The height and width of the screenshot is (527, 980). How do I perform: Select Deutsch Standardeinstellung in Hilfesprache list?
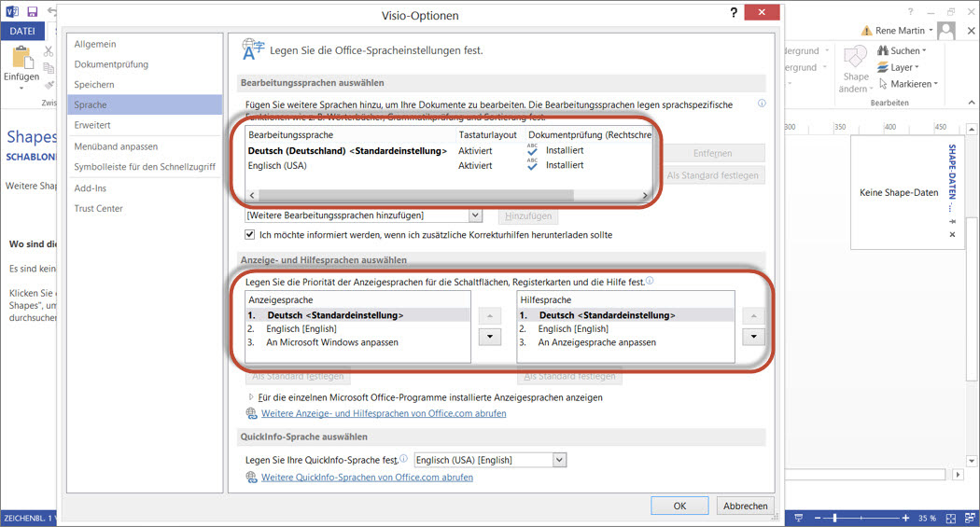[625, 315]
